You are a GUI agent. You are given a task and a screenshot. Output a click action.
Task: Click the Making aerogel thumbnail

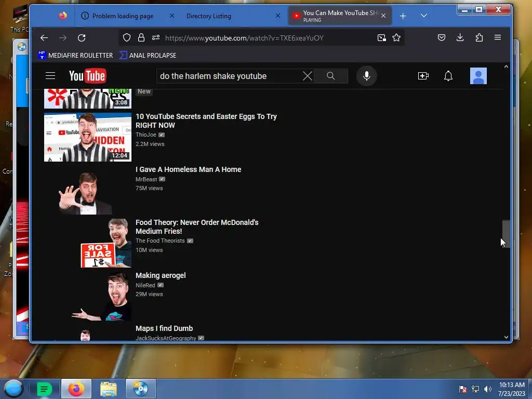(x=87, y=296)
